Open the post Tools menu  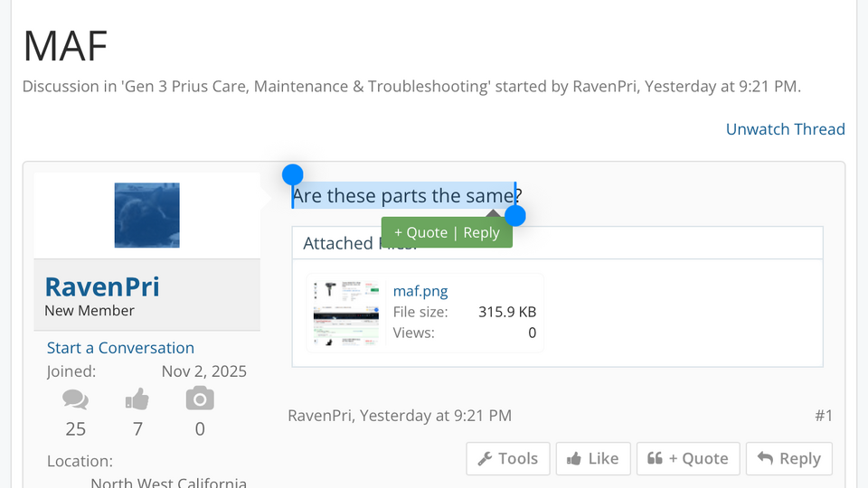[x=507, y=459]
